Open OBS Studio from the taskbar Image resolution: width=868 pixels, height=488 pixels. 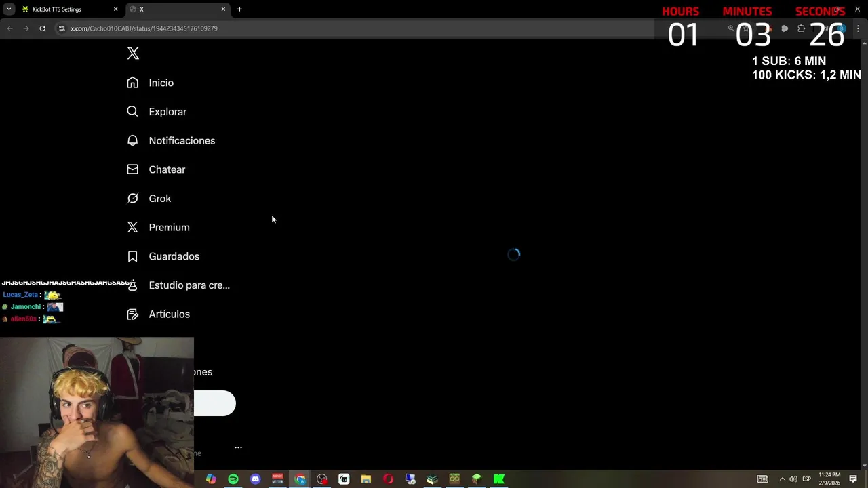point(322,479)
